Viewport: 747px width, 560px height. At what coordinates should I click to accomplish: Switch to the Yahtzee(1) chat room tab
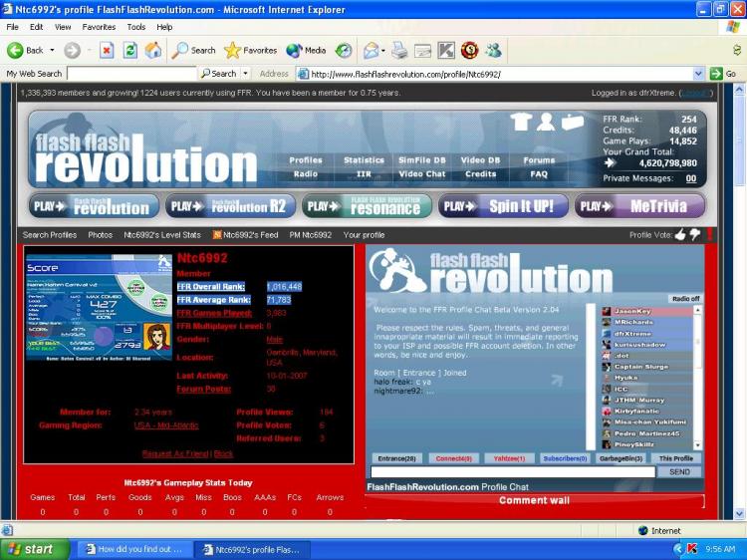[x=509, y=458]
